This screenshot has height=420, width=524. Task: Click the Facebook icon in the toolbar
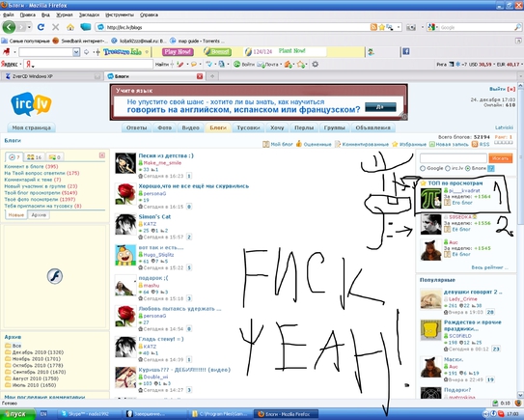405,51
